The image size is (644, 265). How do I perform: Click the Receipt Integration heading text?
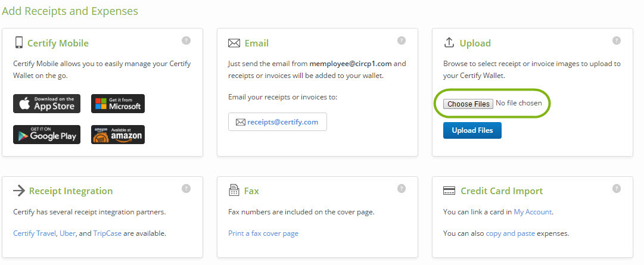point(71,191)
